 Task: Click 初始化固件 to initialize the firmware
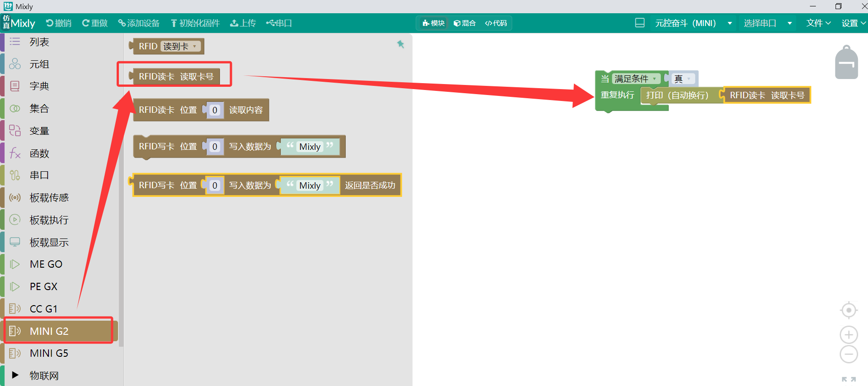click(195, 23)
